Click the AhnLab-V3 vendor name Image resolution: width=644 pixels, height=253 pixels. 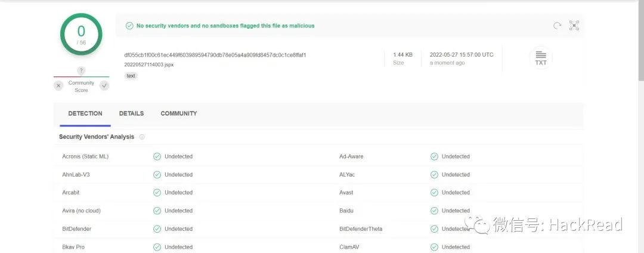[76, 175]
